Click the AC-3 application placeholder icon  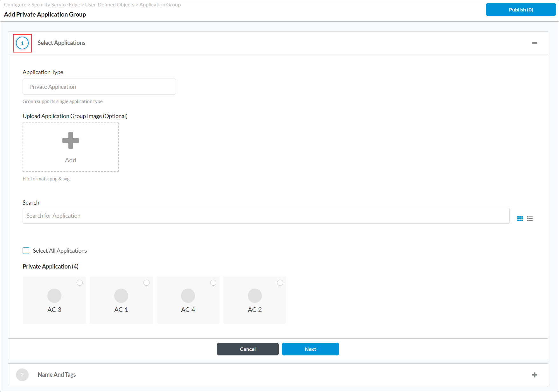pyautogui.click(x=54, y=295)
